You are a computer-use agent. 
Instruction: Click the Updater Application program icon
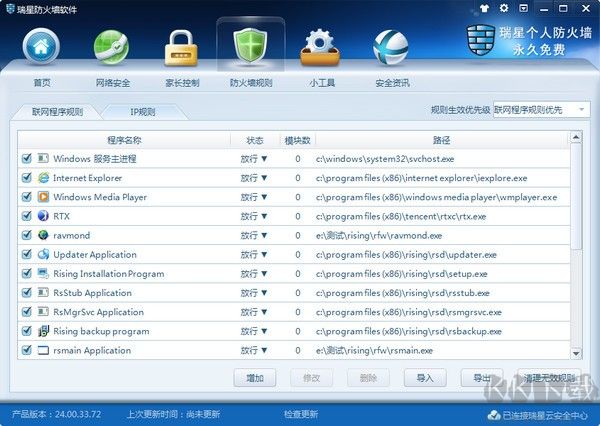pos(43,254)
